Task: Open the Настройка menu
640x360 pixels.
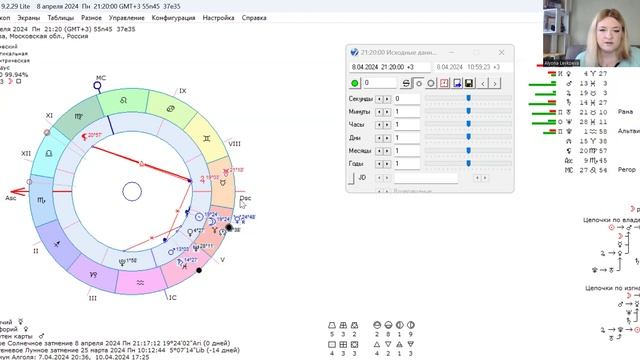Action: [218, 18]
